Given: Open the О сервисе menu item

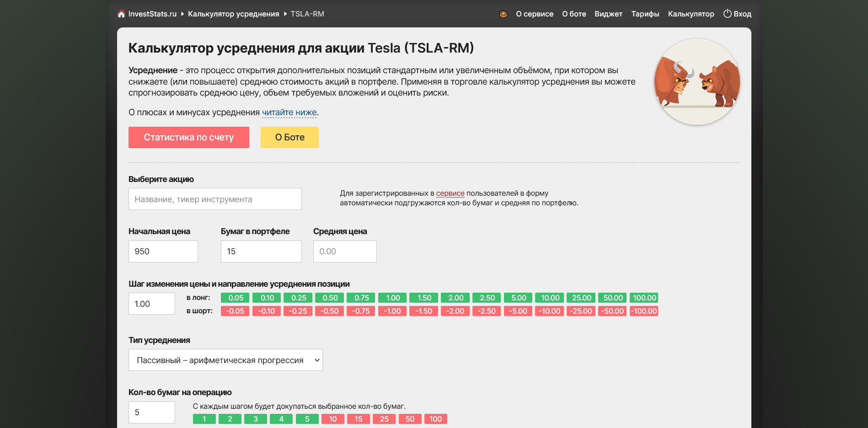Looking at the screenshot, I should point(535,14).
